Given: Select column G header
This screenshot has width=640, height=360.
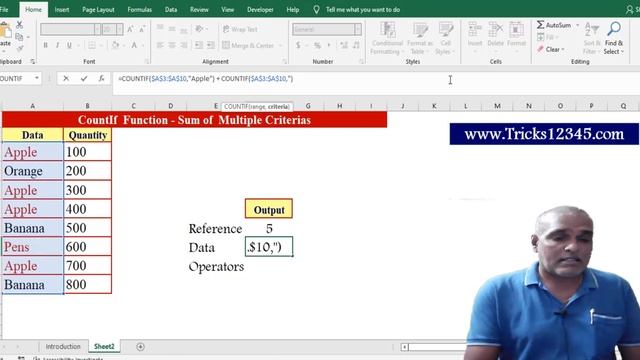Looking at the screenshot, I should [x=308, y=106].
